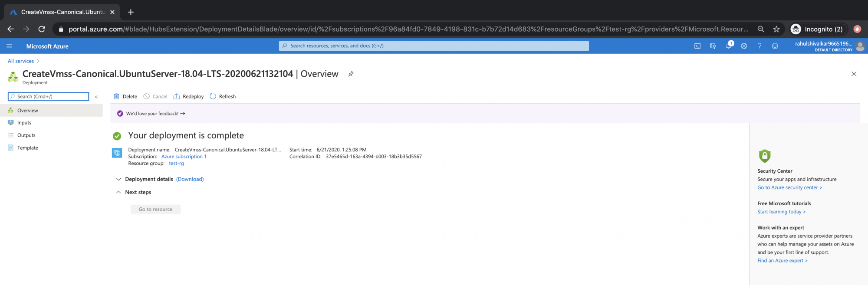Reload the browser page

tap(42, 29)
